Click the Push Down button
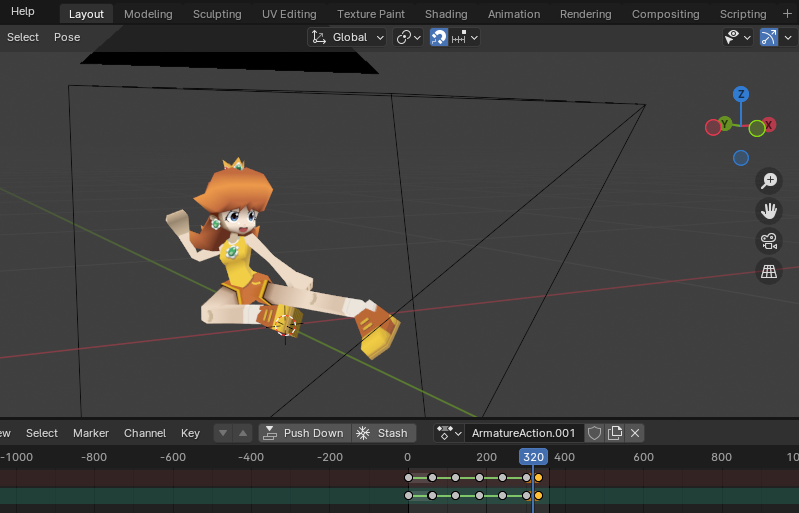The width and height of the screenshot is (799, 513). (305, 433)
